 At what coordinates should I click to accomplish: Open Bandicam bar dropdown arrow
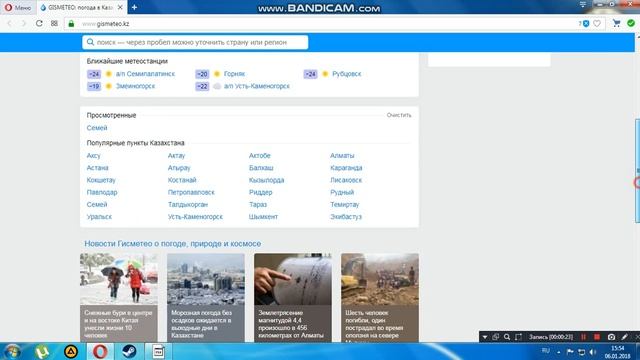pos(484,337)
